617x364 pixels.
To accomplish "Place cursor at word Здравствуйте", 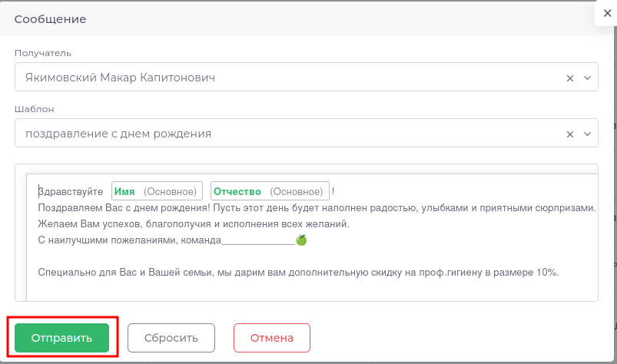I will tap(71, 191).
